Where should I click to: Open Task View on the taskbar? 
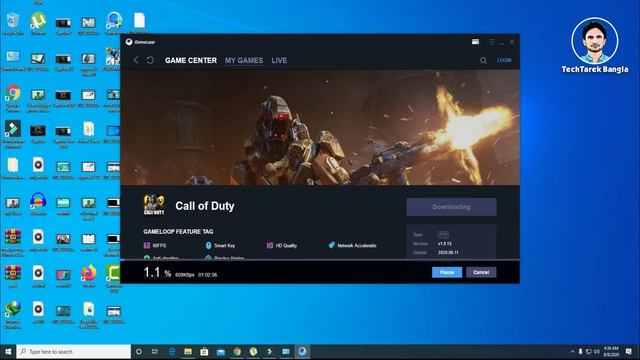tap(155, 351)
